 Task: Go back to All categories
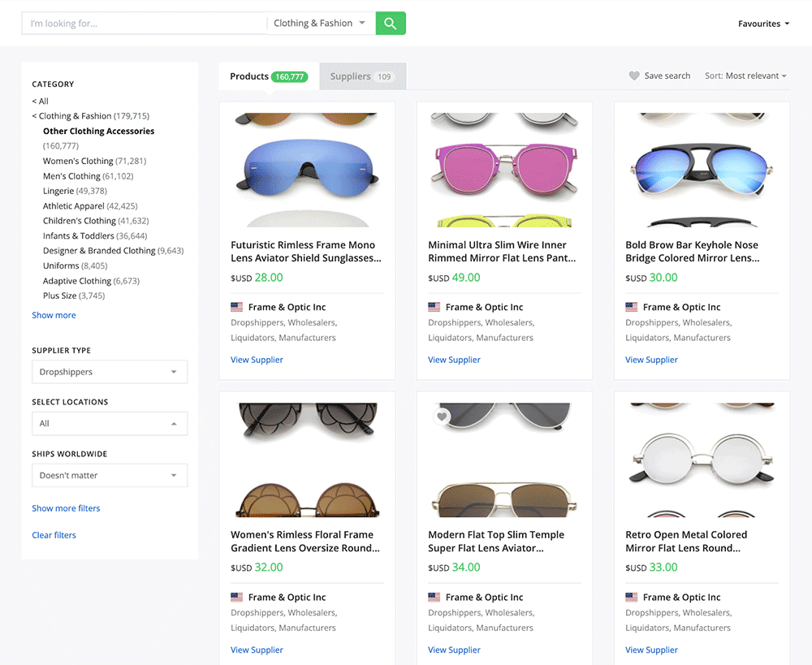[41, 101]
